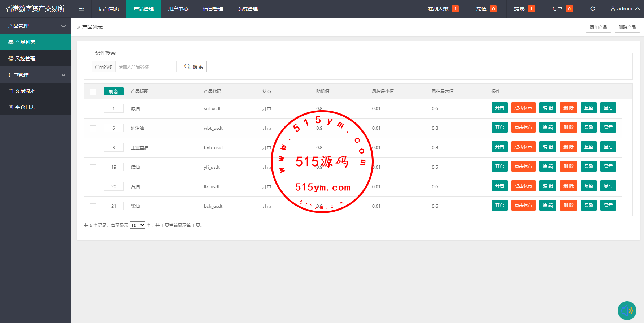
Task: Check the box for the 原油 row
Action: [x=93, y=109]
